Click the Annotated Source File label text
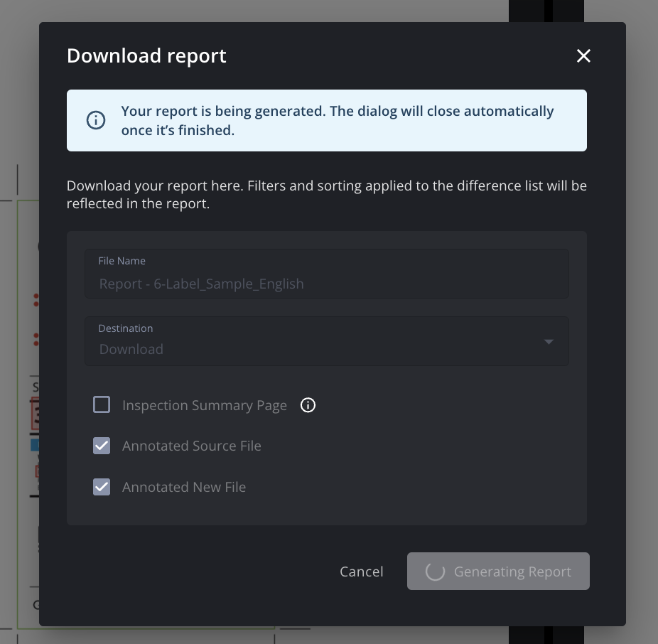 tap(191, 446)
